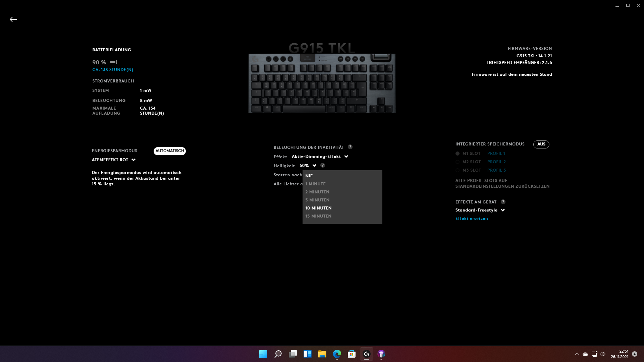This screenshot has height=362, width=644.
Task: Open Microsoft Store from the taskbar
Action: click(x=352, y=354)
